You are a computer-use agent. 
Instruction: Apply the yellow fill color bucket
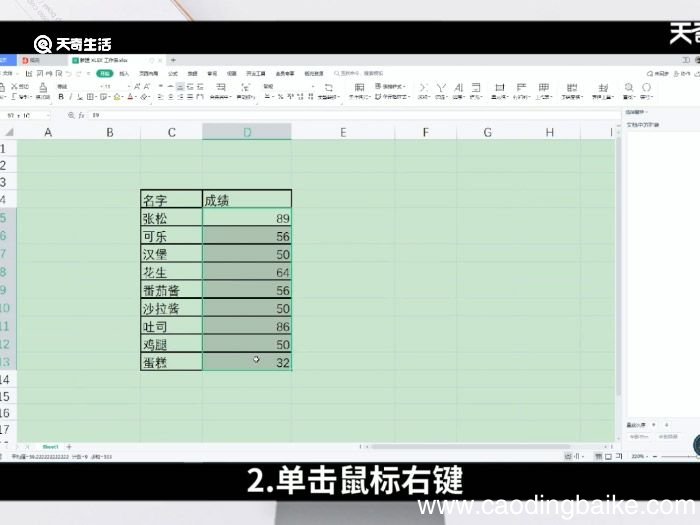pyautogui.click(x=118, y=96)
